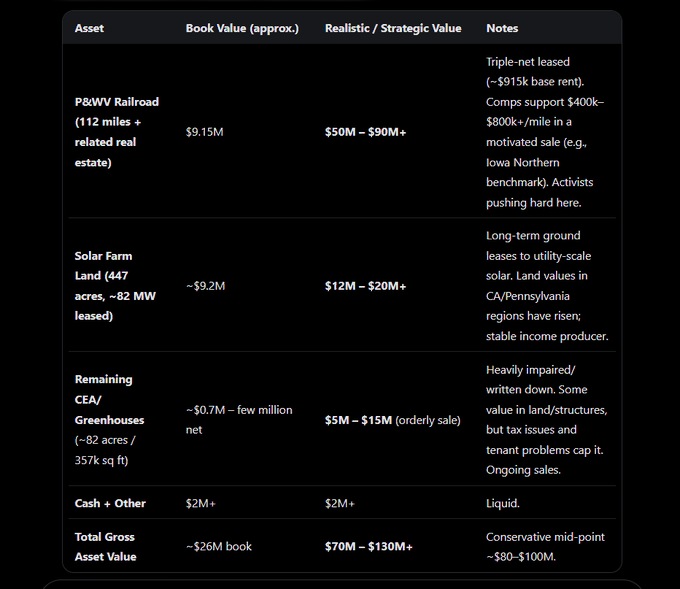Click the Heavily impaired/ written down note
The height and width of the screenshot is (589, 680).
547,420
